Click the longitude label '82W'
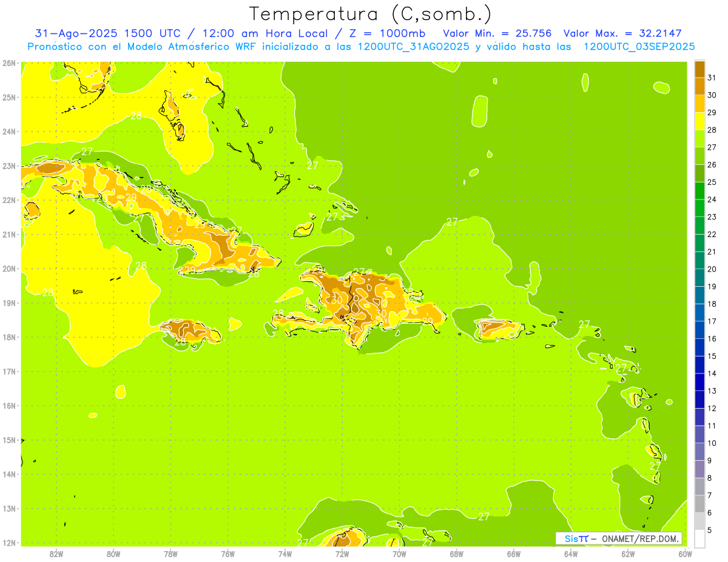This screenshot has height=562, width=728. point(56,554)
